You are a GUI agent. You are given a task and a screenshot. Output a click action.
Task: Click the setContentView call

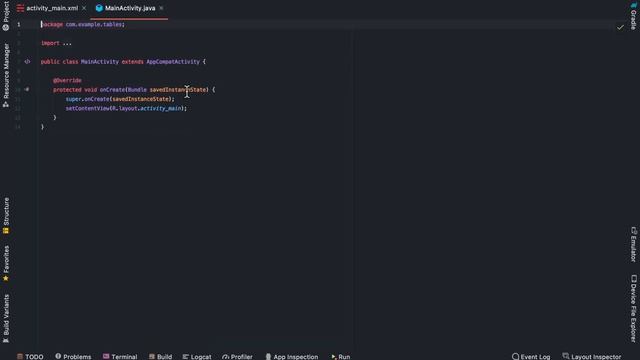click(126, 109)
